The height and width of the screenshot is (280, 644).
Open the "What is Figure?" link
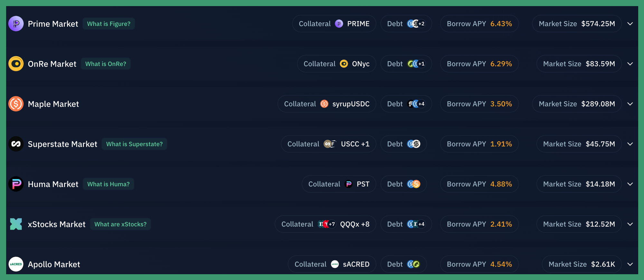(x=109, y=24)
